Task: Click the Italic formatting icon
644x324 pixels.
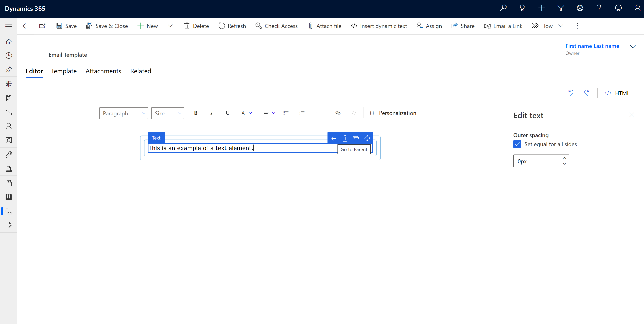Action: click(x=211, y=113)
